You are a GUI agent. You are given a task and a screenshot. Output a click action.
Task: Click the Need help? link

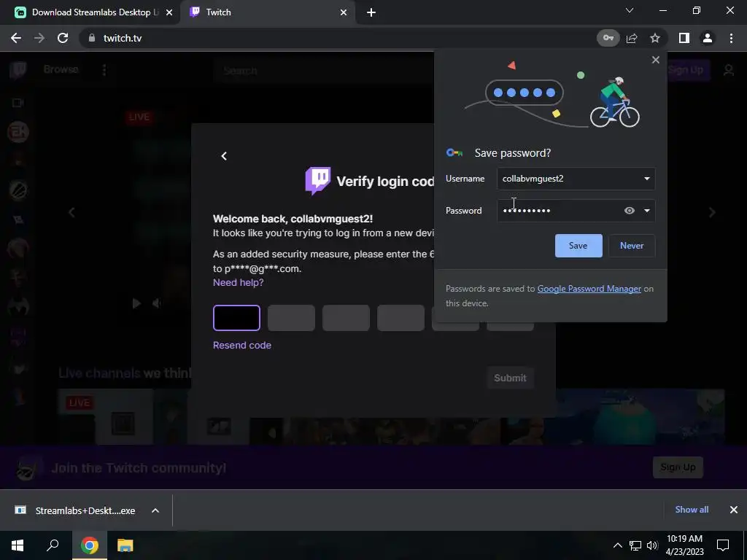239,282
